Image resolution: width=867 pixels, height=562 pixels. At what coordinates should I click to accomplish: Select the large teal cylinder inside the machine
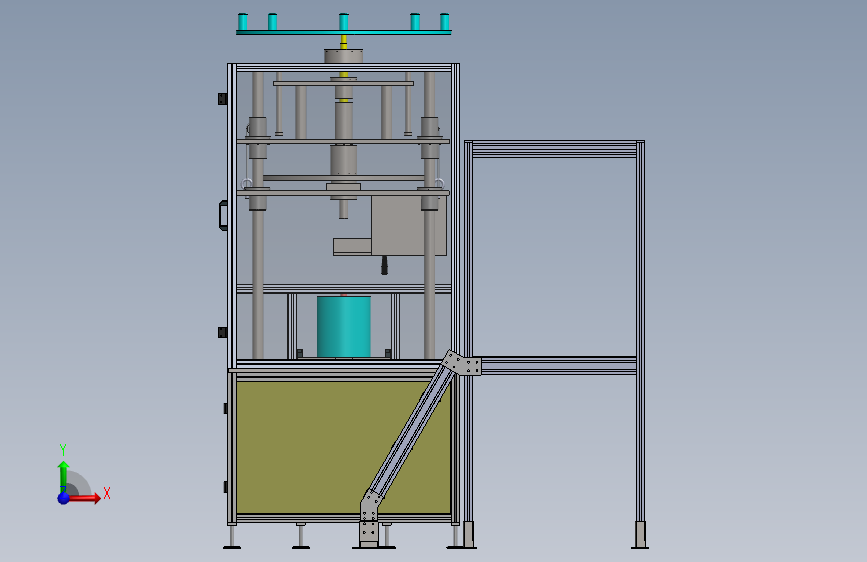343,327
